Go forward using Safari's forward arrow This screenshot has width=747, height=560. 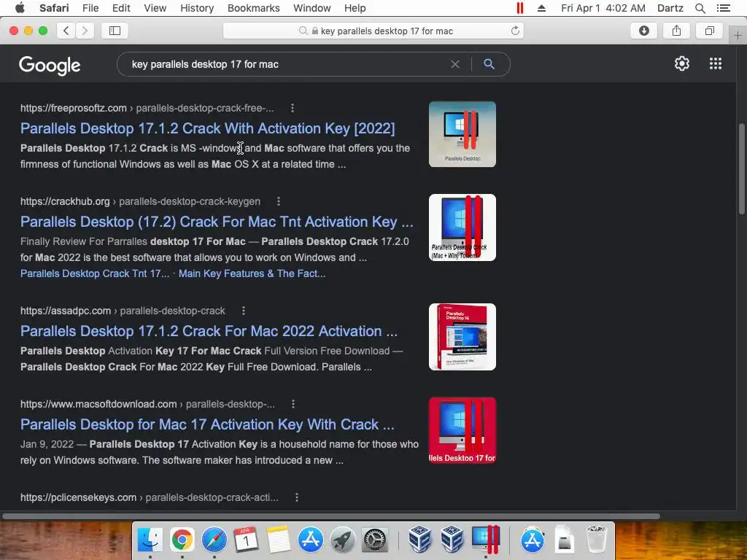tap(85, 31)
